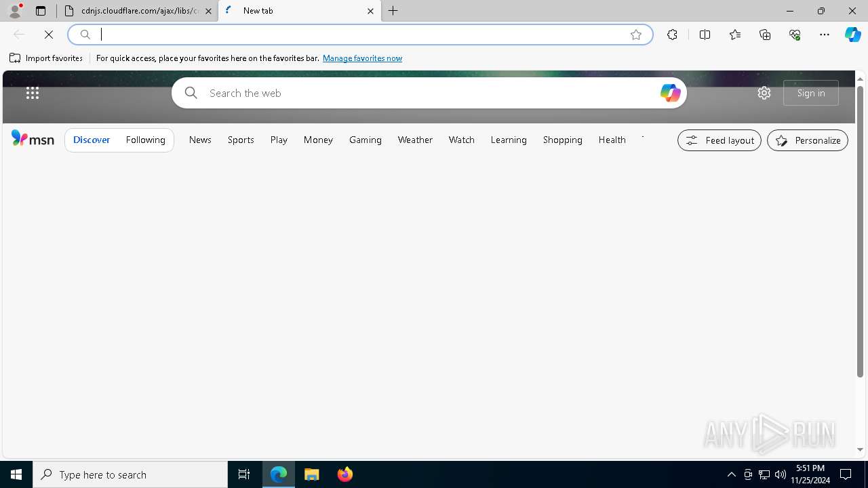The width and height of the screenshot is (868, 488).
Task: Open the browser profile icon
Action: [15, 11]
